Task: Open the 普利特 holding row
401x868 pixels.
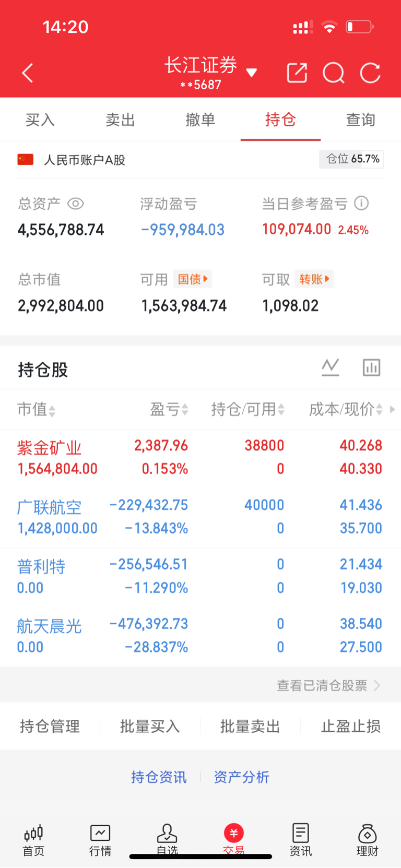Action: [200, 577]
